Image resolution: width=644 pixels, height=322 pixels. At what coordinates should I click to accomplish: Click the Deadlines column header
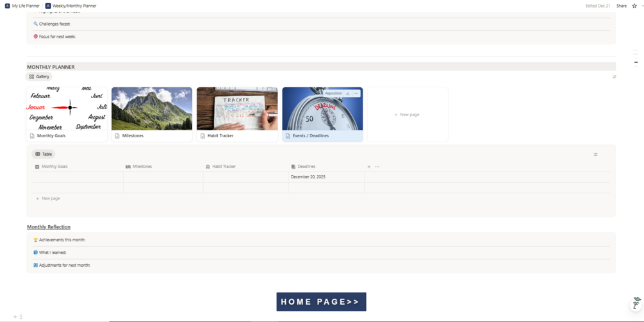point(327,167)
